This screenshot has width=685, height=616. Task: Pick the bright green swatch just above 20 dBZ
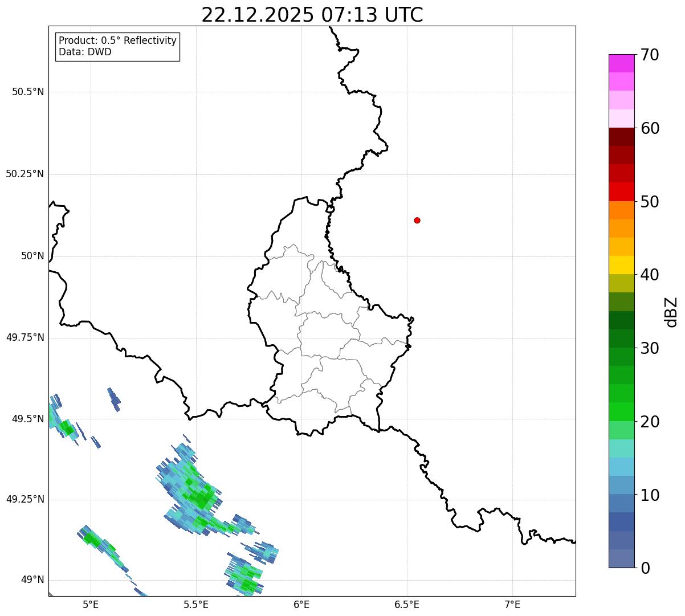click(621, 412)
